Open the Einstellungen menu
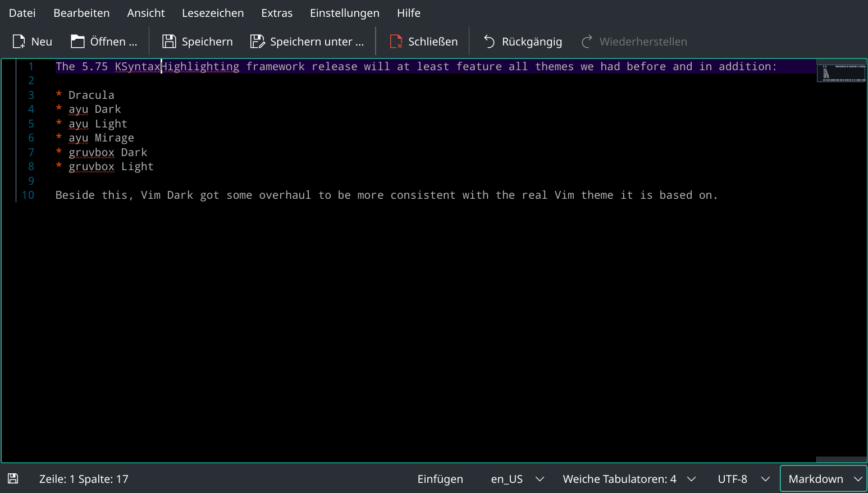The image size is (868, 493). [x=345, y=13]
